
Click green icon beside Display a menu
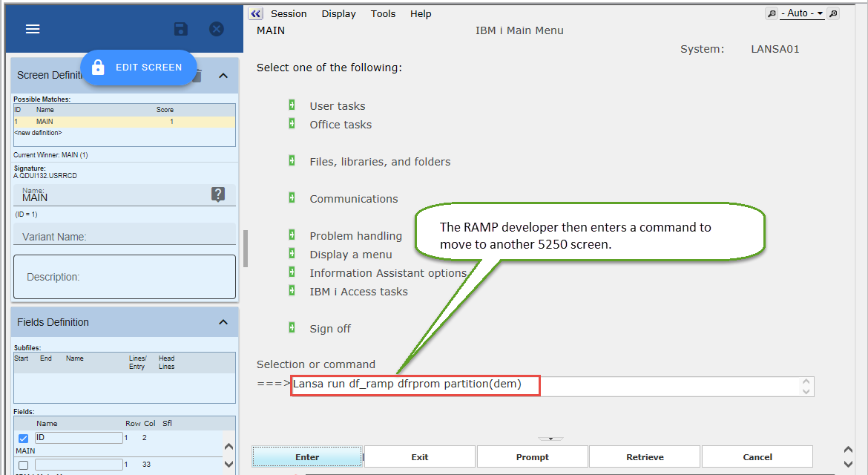(x=292, y=253)
